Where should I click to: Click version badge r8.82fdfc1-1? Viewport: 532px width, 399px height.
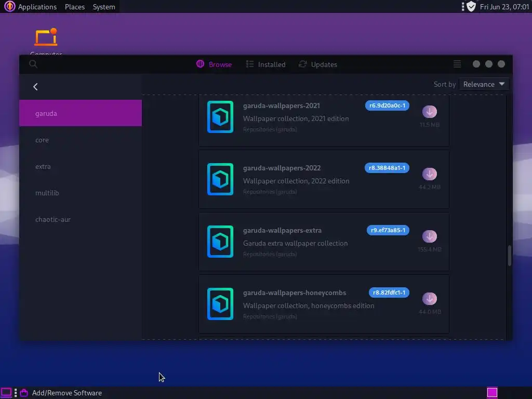(x=389, y=293)
